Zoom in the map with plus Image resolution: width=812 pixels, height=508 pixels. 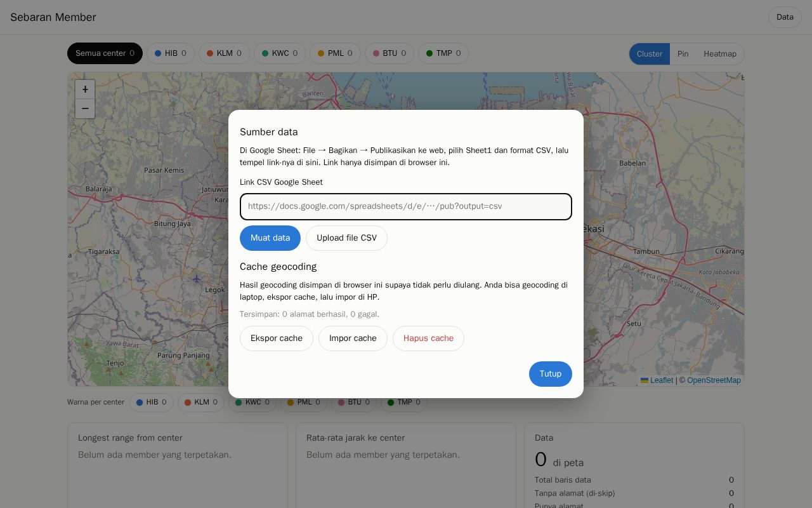point(85,90)
